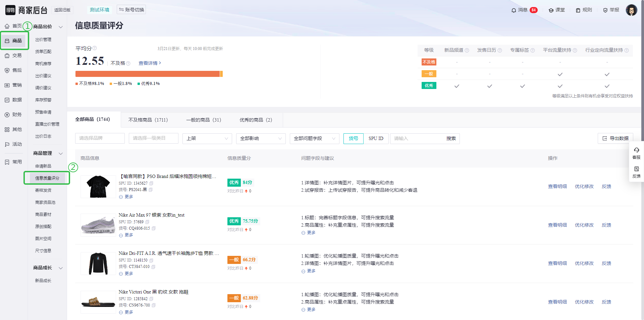Click the 请输入 search input field
The image size is (644, 320).
point(417,138)
